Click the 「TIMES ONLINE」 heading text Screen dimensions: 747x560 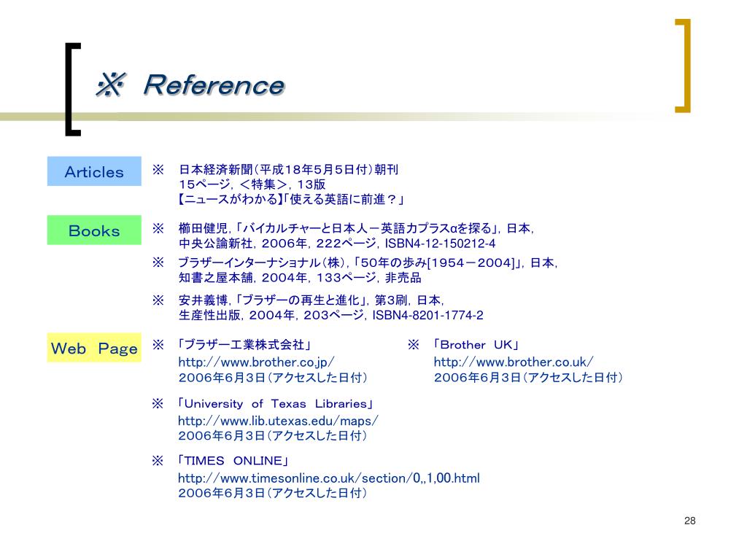[233, 461]
